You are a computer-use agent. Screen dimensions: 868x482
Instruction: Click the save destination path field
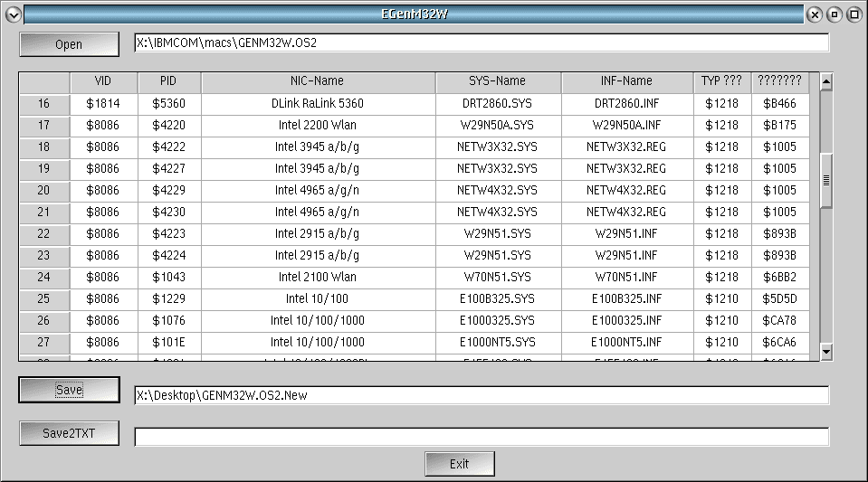click(x=481, y=395)
